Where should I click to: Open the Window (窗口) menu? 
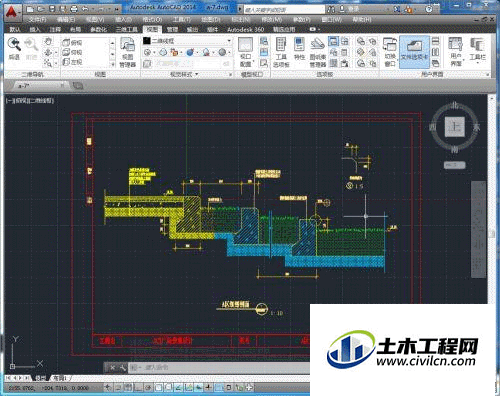(332, 20)
